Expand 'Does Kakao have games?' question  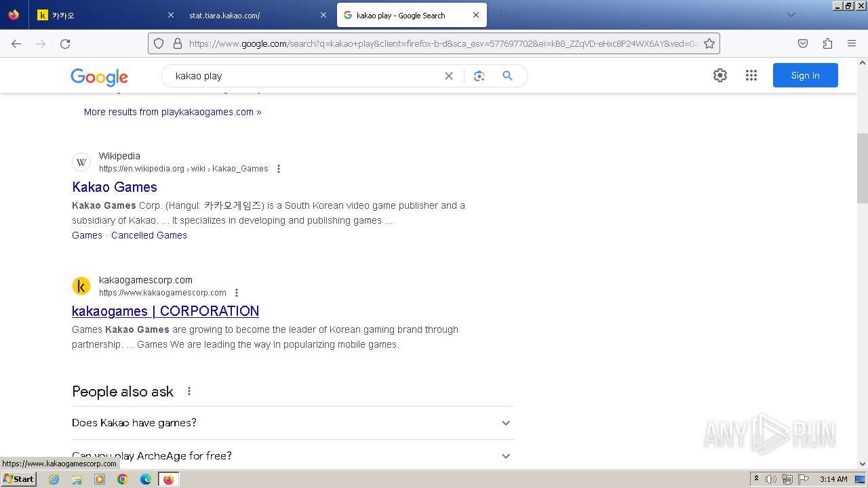(293, 423)
